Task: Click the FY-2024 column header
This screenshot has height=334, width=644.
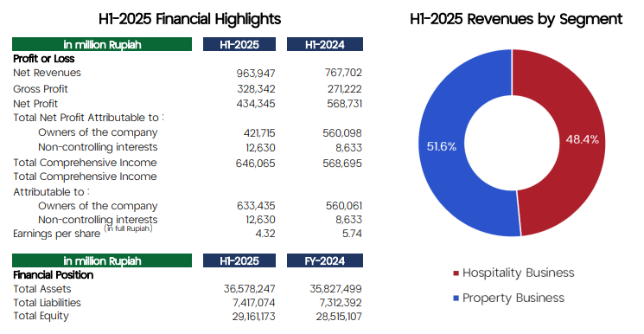Action: coord(325,260)
